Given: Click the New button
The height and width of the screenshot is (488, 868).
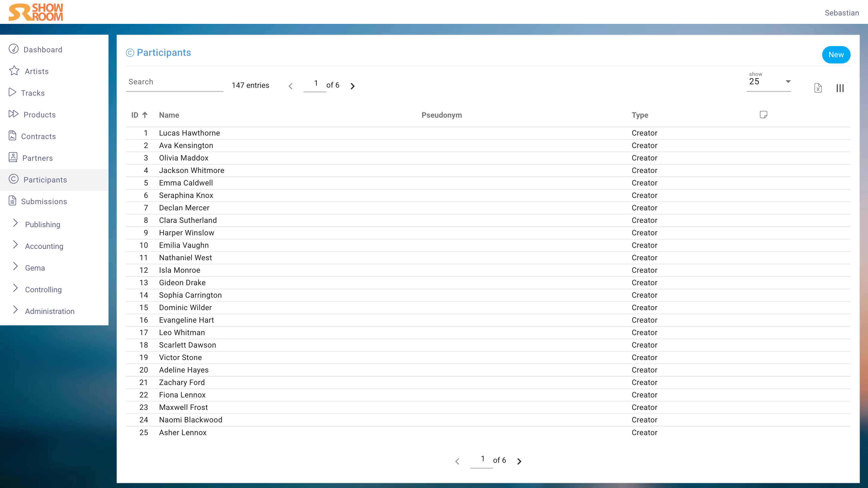Looking at the screenshot, I should pyautogui.click(x=836, y=54).
